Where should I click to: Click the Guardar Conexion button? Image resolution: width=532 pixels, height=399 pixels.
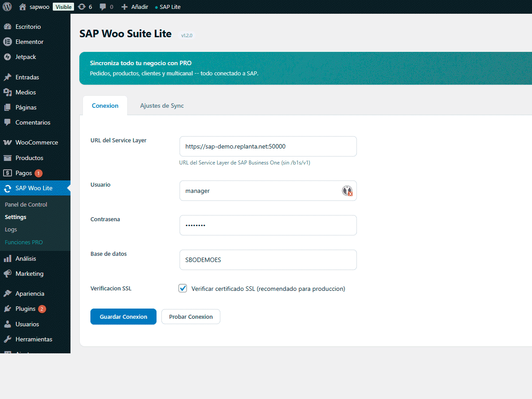(123, 316)
